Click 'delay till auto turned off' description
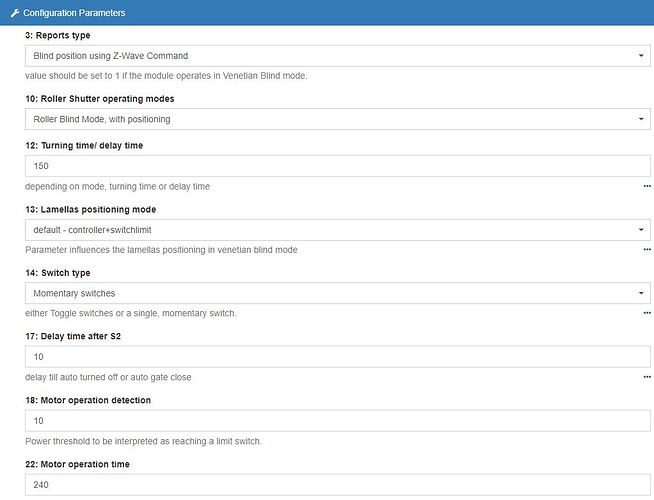Image resolution: width=654 pixels, height=500 pixels. (x=108, y=377)
